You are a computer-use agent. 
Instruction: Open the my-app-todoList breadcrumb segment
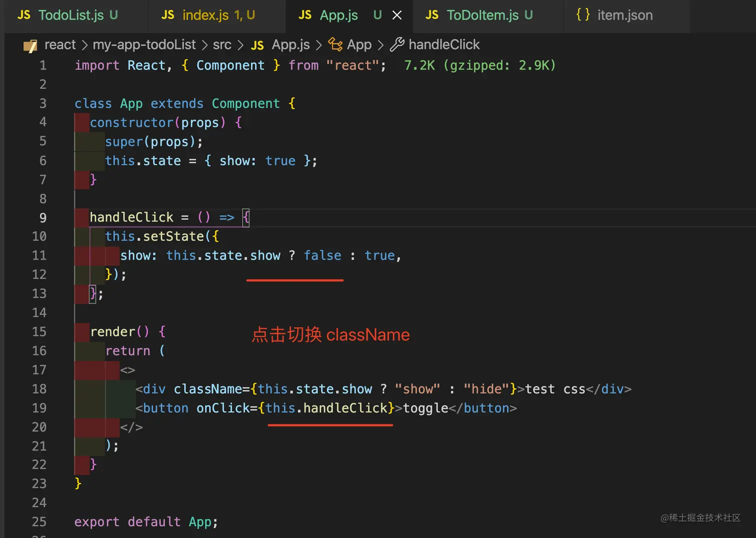(x=144, y=44)
